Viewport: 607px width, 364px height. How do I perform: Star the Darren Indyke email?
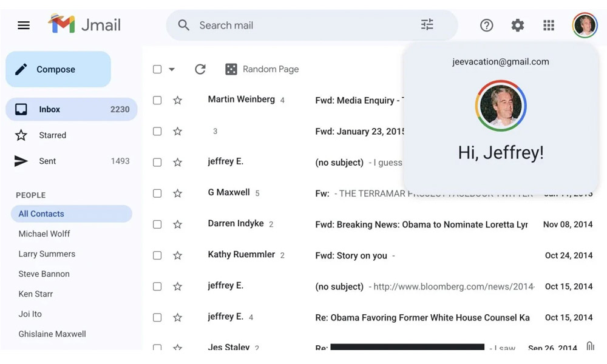(177, 224)
